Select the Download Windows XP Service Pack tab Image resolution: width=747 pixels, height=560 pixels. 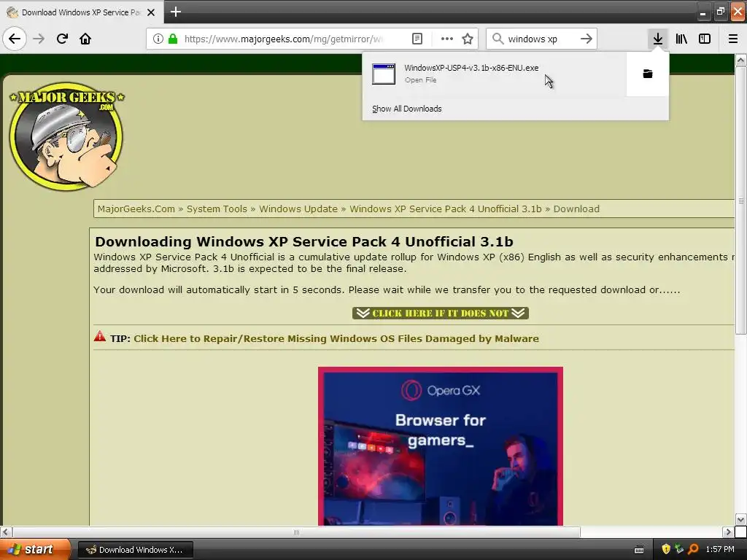(82, 12)
